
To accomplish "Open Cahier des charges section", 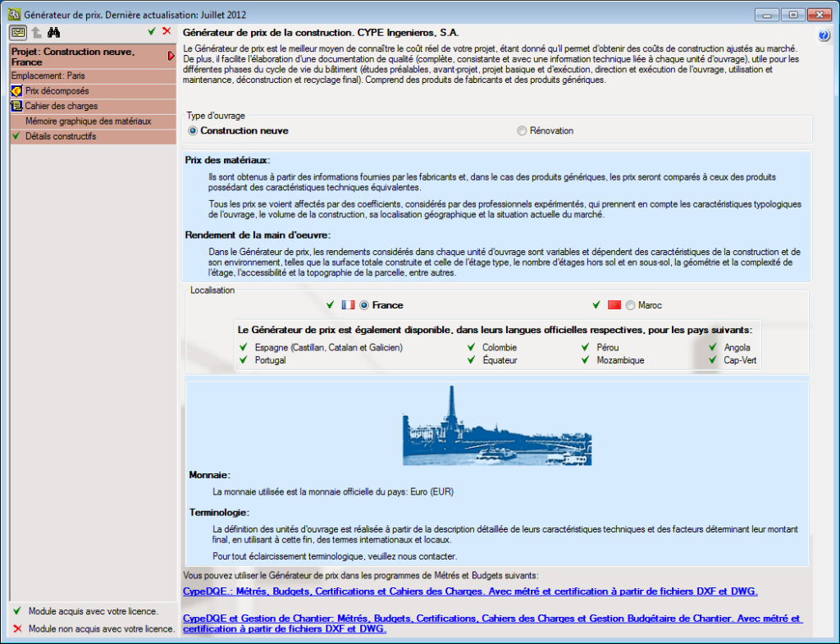I will click(x=94, y=106).
